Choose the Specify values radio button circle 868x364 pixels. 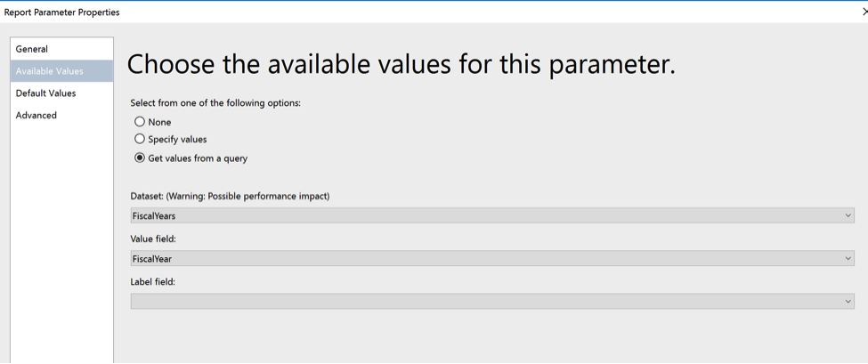[140, 140]
